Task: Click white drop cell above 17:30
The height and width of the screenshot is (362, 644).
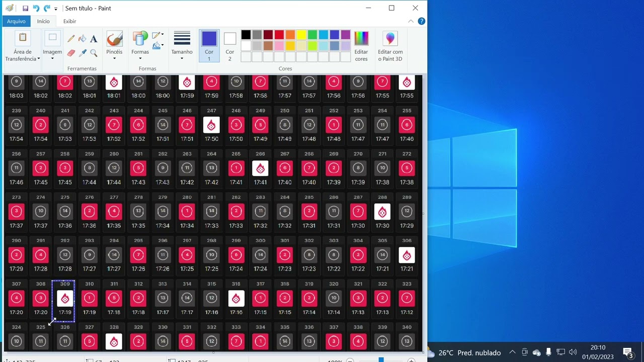Action: click(x=382, y=212)
